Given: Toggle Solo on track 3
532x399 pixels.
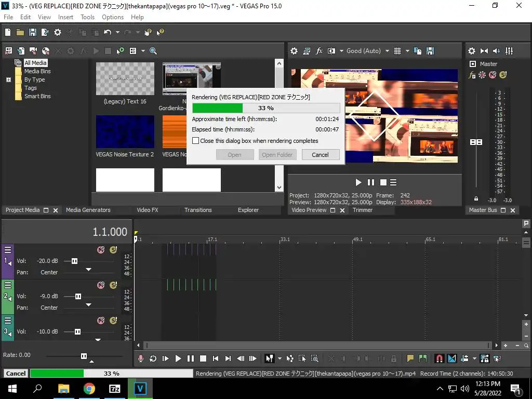Looking at the screenshot, I should coord(113,320).
